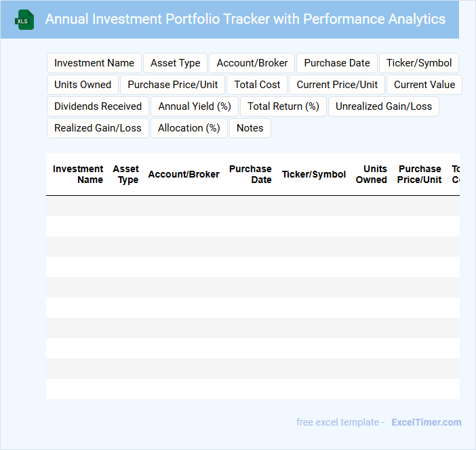Click the Purchase Date tag
This screenshot has height=450, width=476.
[x=337, y=63]
